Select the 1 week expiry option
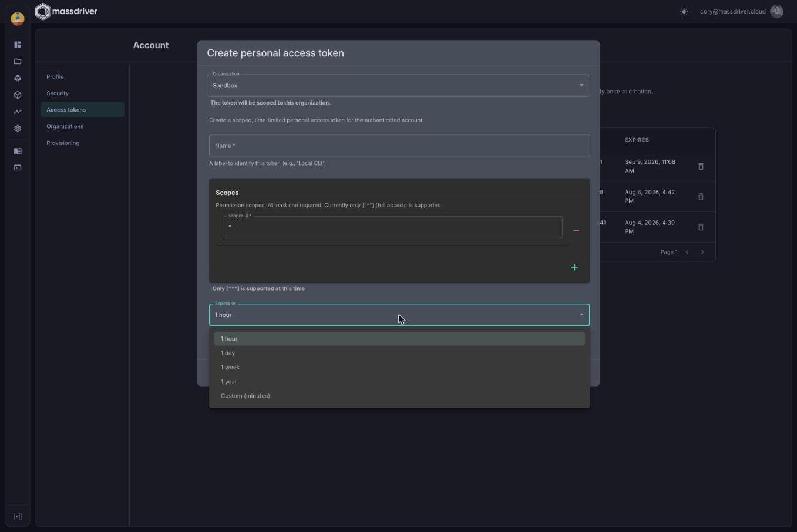The image size is (797, 532). [399, 367]
